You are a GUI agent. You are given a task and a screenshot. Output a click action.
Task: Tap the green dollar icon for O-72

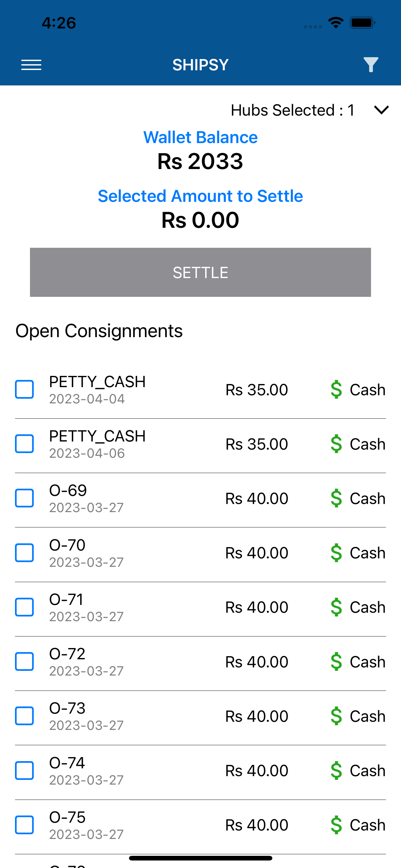[336, 662]
